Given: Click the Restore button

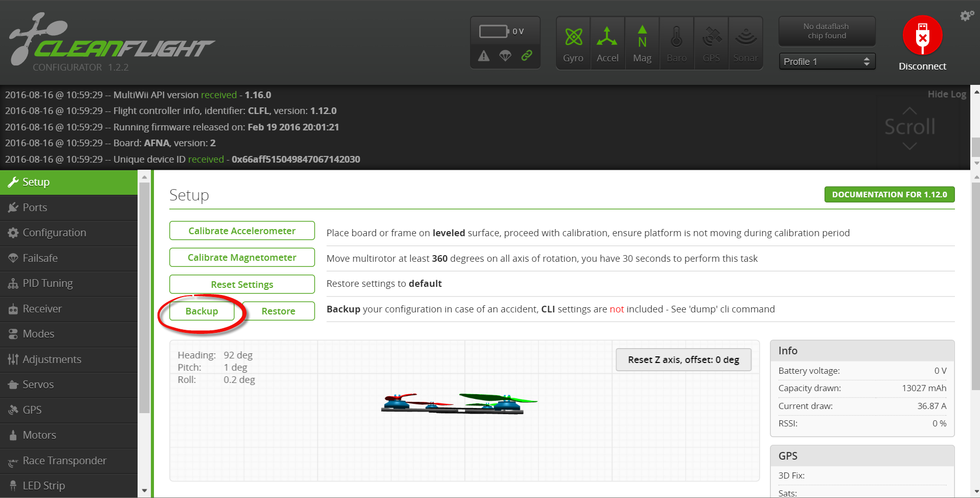Looking at the screenshot, I should pyautogui.click(x=278, y=311).
